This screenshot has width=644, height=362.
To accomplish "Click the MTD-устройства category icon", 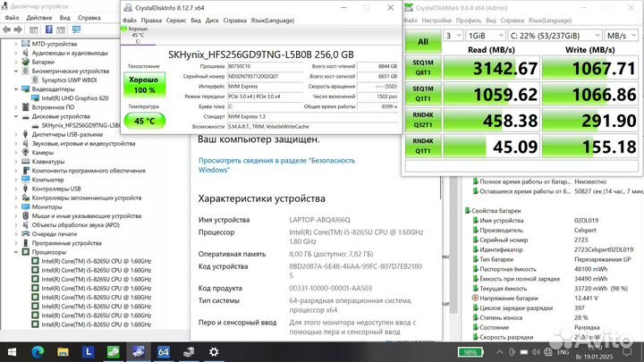I will [25, 44].
